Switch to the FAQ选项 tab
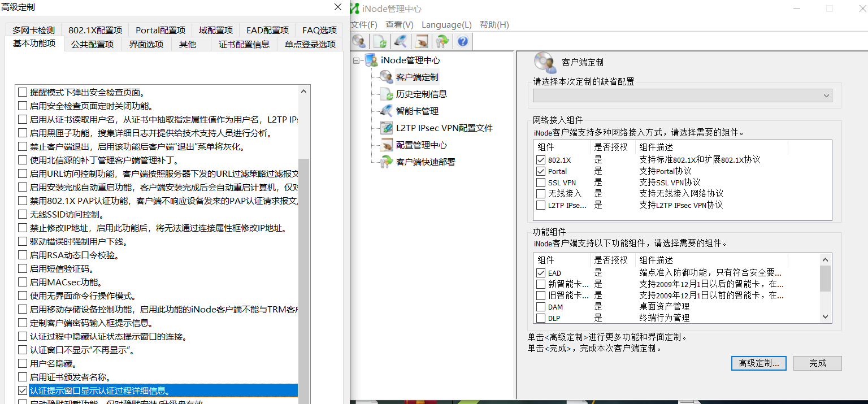 click(319, 30)
